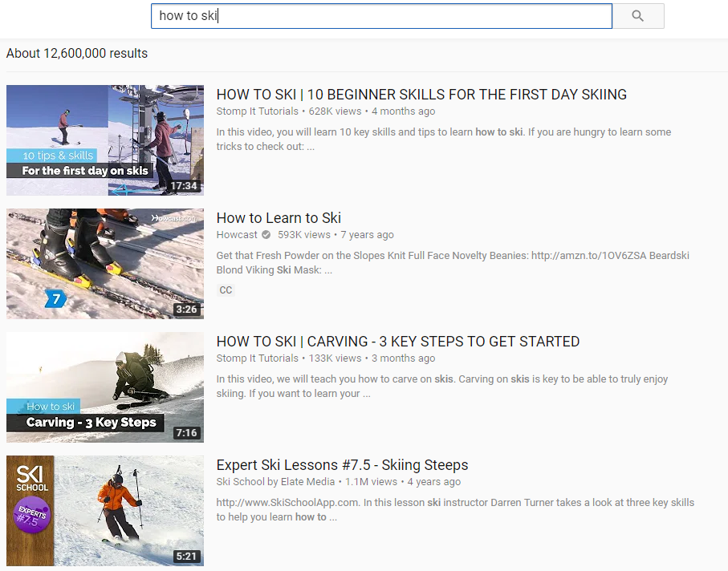This screenshot has height=571, width=728.
Task: Click the CC closed captions badge
Action: pyautogui.click(x=226, y=290)
